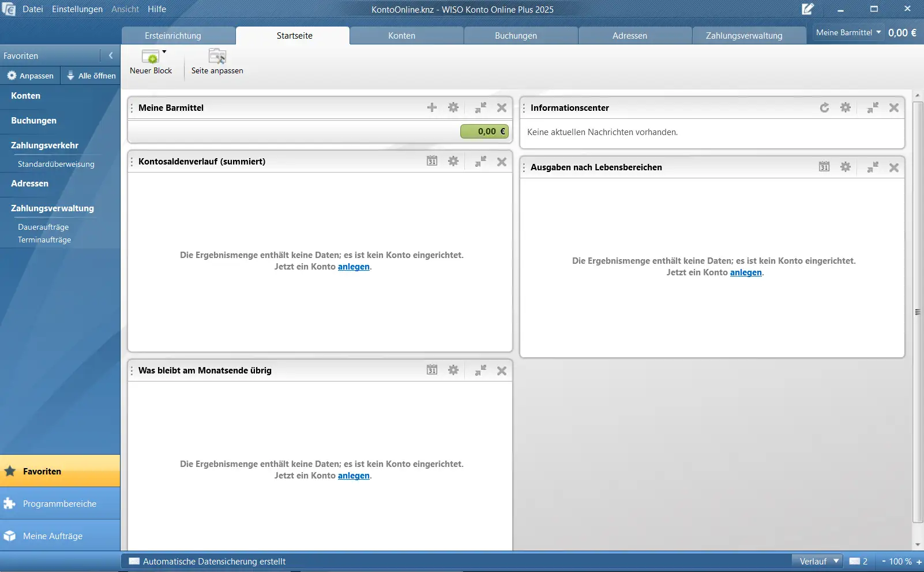Image resolution: width=924 pixels, height=572 pixels.
Task: Open calendar icon in Kontosaldenverlauf block
Action: (x=431, y=161)
